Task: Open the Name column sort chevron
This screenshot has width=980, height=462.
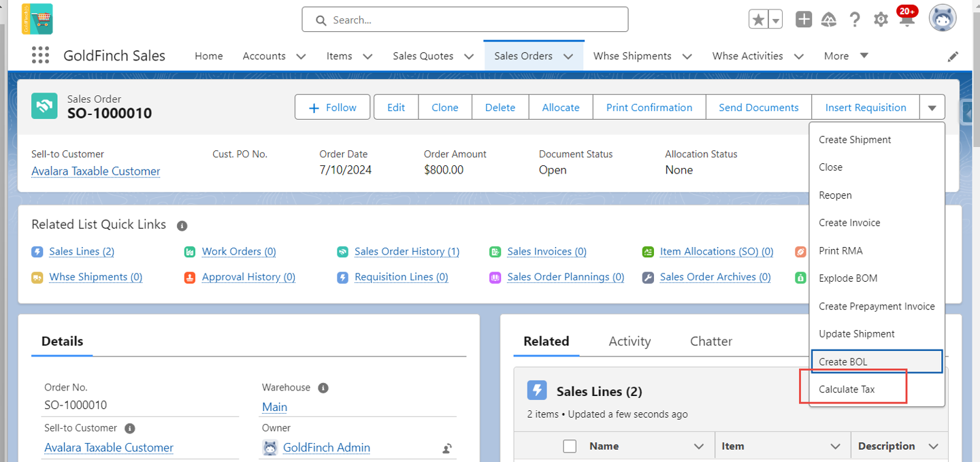Action: (x=698, y=446)
